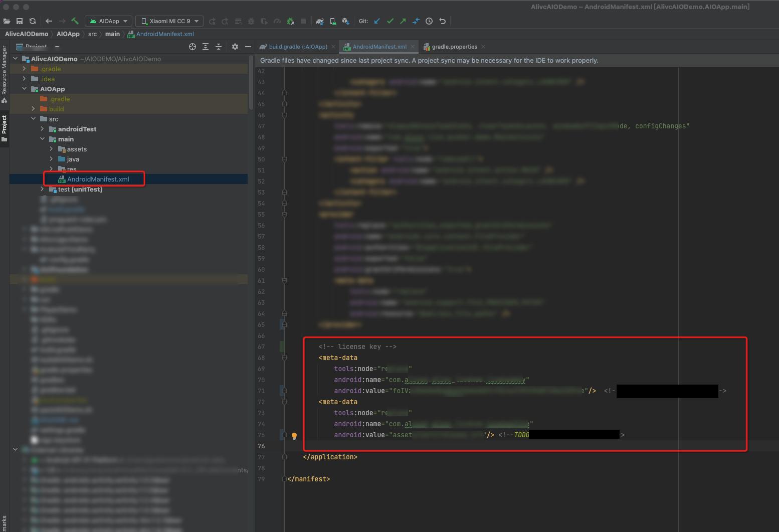The image size is (779, 532).
Task: Show Git history clock icon
Action: 429,21
